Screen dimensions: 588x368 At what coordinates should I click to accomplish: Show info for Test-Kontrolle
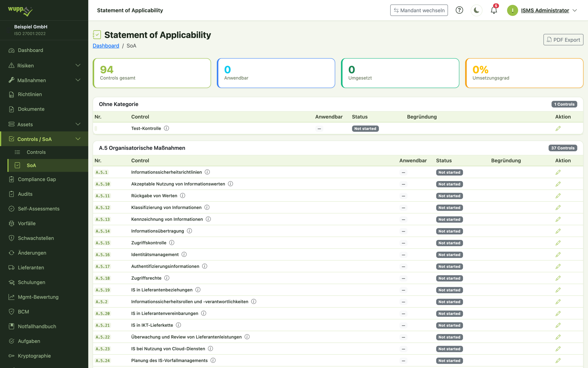(166, 128)
